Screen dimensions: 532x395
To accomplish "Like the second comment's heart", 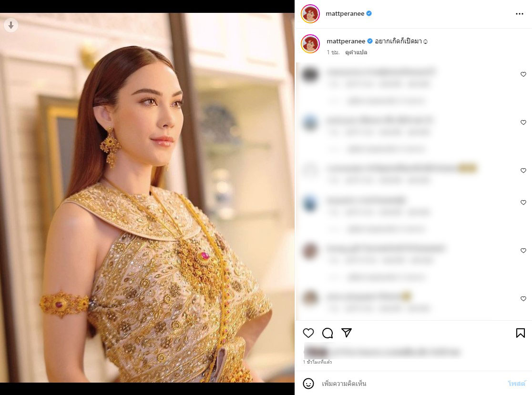I will [x=523, y=122].
